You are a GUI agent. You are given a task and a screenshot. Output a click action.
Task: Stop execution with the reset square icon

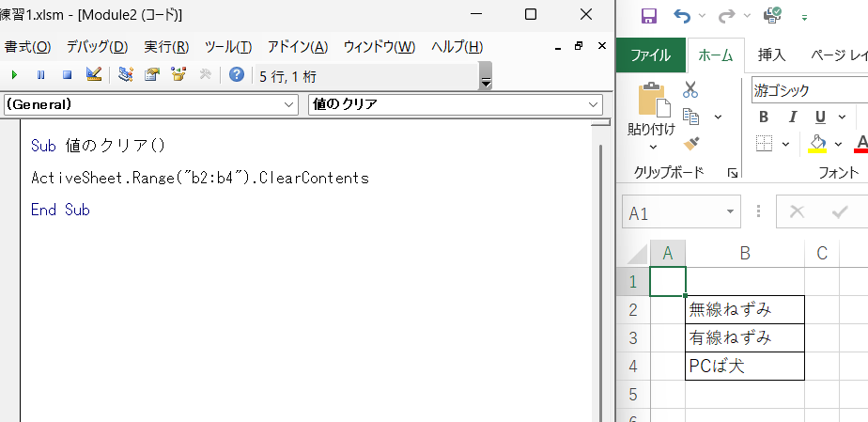67,75
